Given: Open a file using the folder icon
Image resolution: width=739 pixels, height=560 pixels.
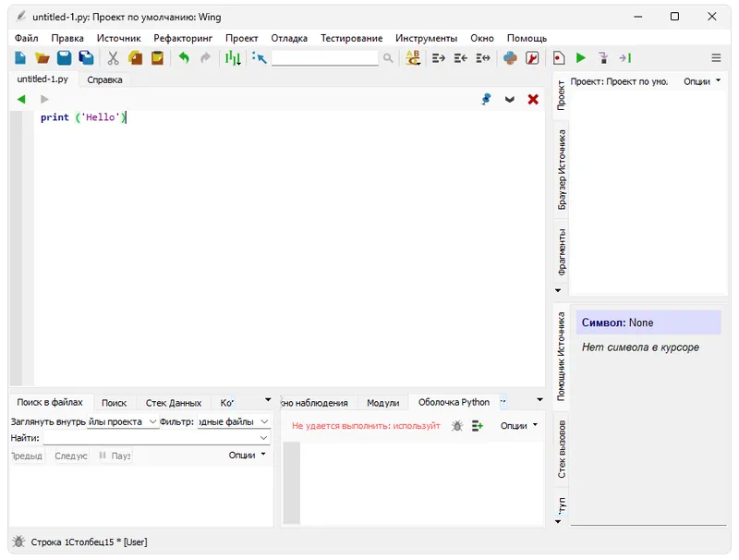Looking at the screenshot, I should [42, 58].
